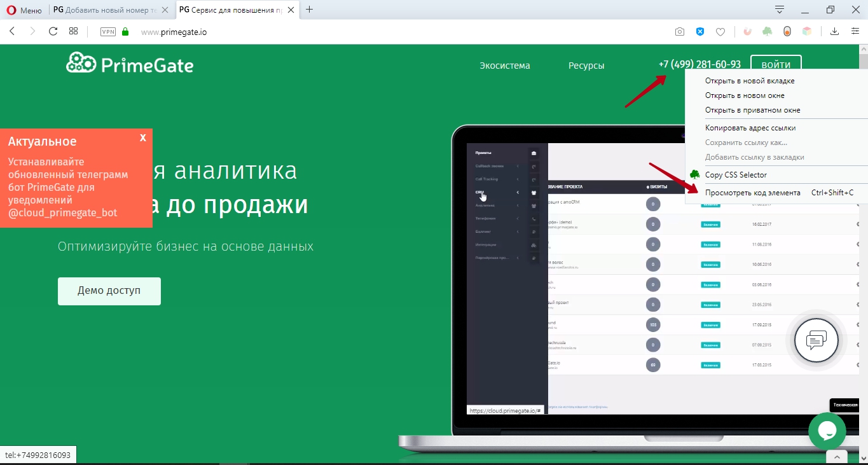Image resolution: width=868 pixels, height=465 pixels.
Task: Click the green tree extension icon
Action: tap(768, 31)
